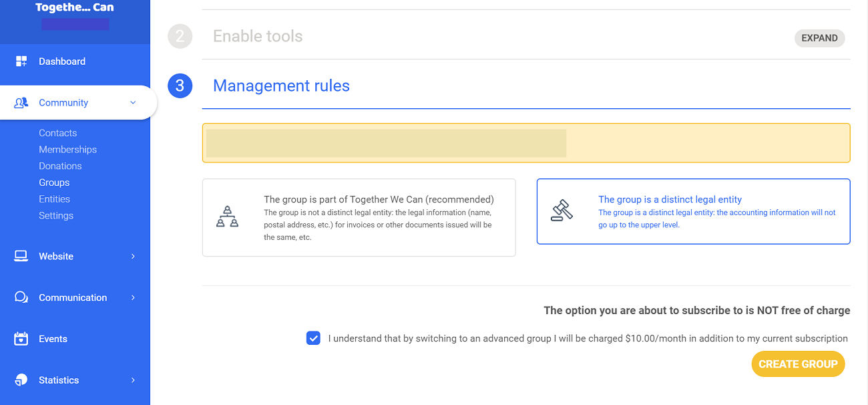Click the Communication chat bubble icon
The height and width of the screenshot is (405, 868).
(21, 298)
